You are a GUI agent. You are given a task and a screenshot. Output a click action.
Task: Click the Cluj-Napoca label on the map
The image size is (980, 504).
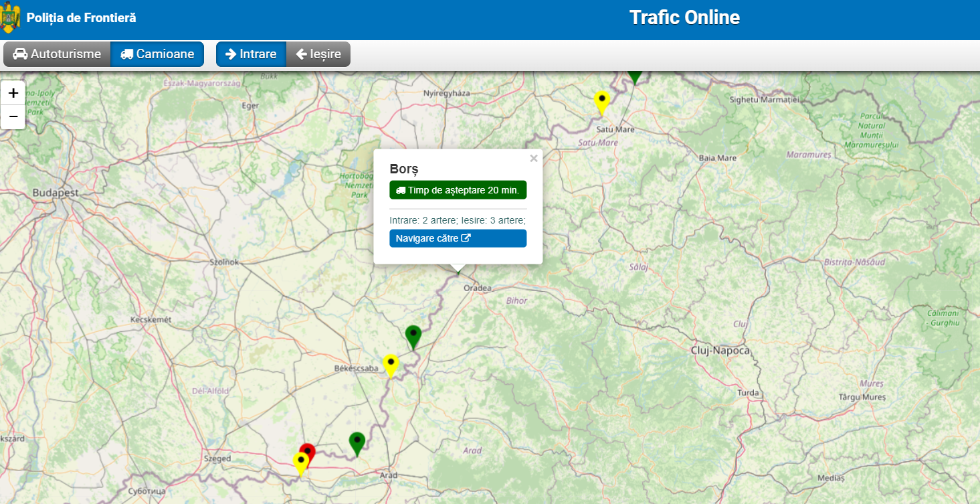720,351
